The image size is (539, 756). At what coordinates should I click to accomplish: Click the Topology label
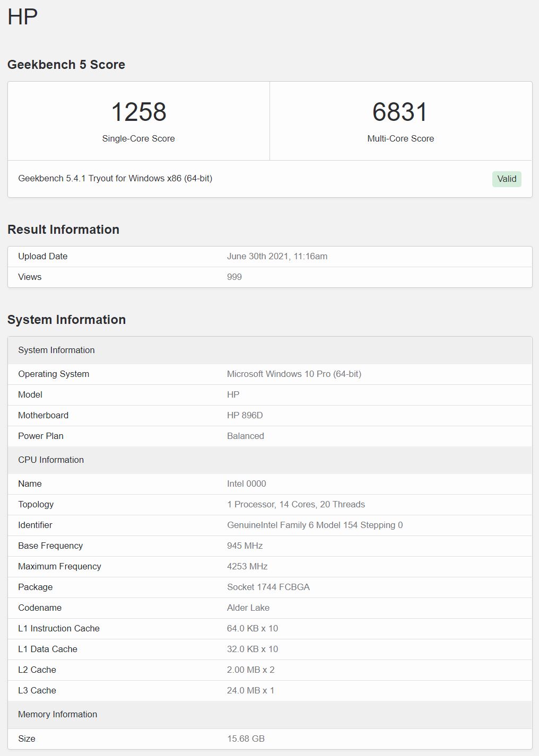[x=36, y=504]
